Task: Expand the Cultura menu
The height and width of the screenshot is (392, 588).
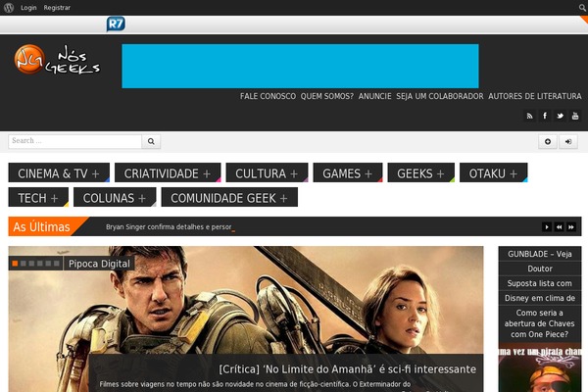Action: tap(267, 172)
